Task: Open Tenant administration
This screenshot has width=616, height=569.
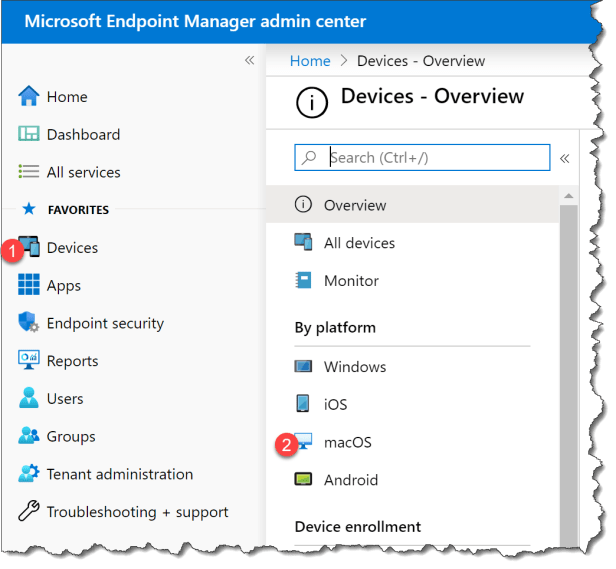Action: [x=120, y=474]
